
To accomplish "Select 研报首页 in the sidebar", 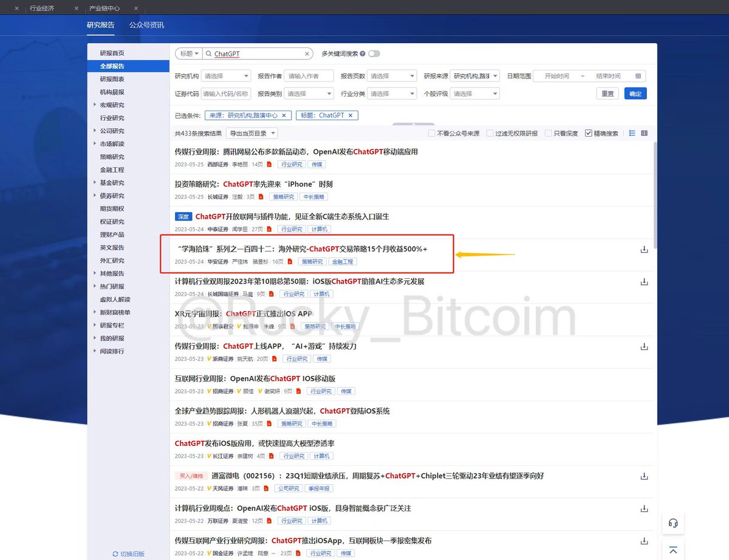I will (x=112, y=53).
